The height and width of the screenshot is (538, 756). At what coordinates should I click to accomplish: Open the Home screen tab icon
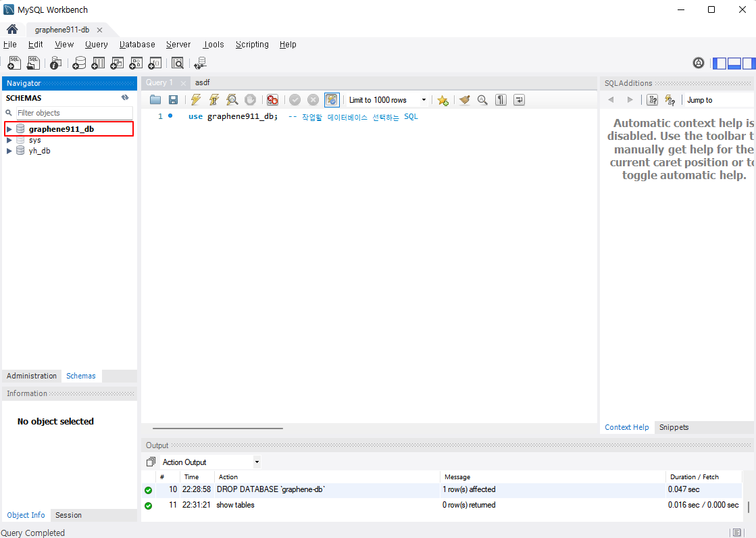coord(12,30)
